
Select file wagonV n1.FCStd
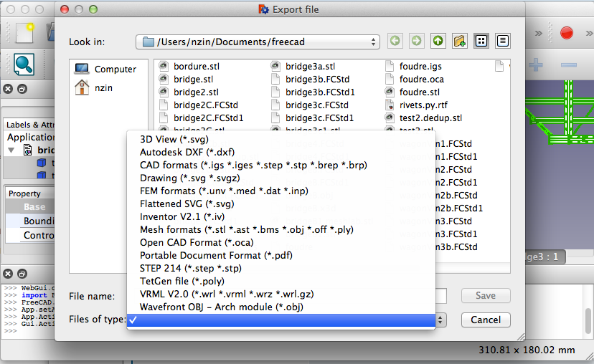click(x=435, y=144)
